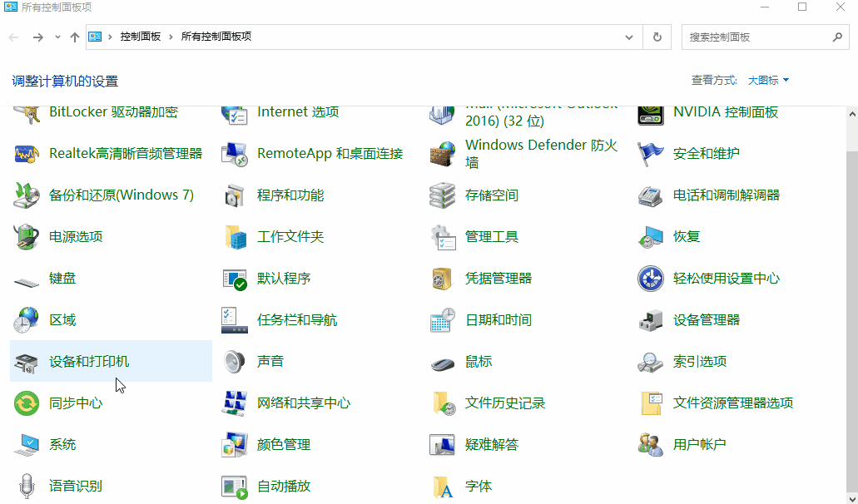Click the 电话和调制解调器 phone icon

pos(650,195)
